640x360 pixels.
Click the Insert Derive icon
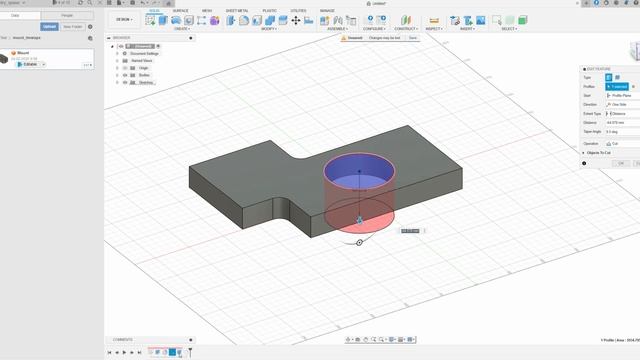pyautogui.click(x=455, y=20)
